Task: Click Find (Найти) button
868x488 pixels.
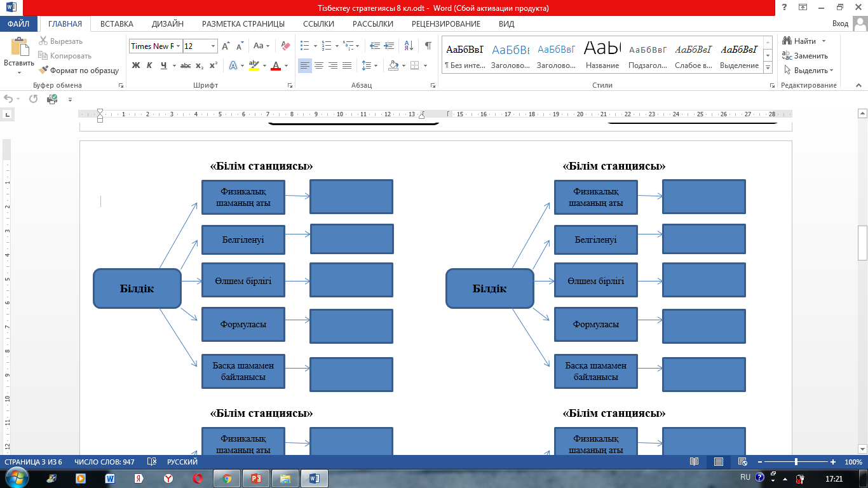Action: (x=799, y=41)
